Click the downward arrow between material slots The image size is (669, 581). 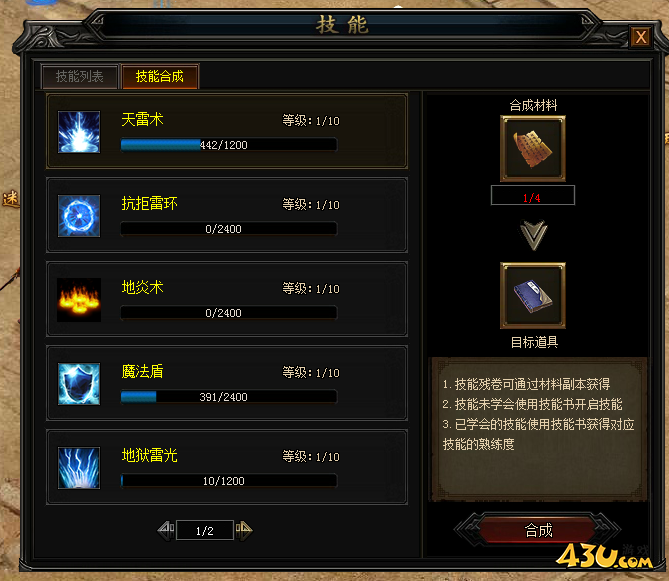point(533,235)
